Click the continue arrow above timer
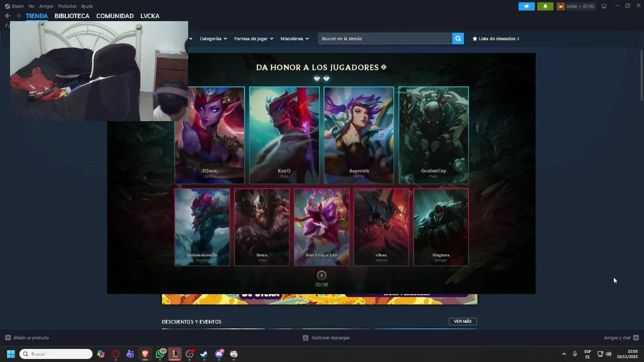644x362 pixels. (x=321, y=276)
